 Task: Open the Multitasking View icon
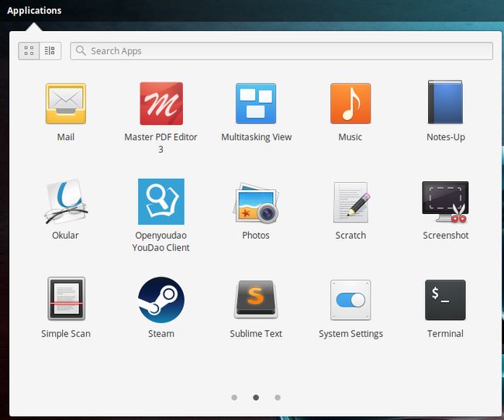[x=256, y=104]
